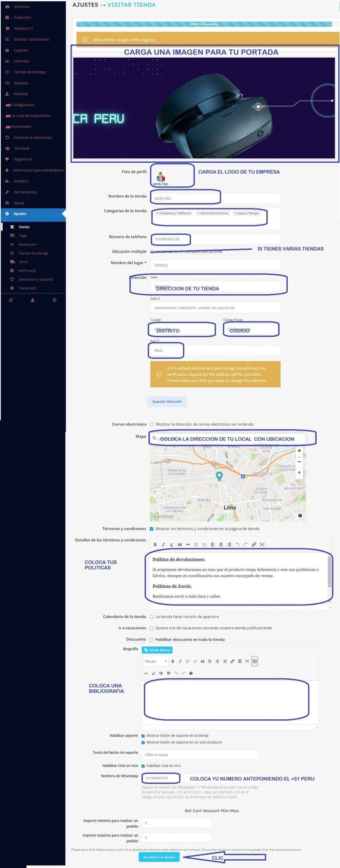Toggle the Ubicación múltiple checkbox

pos(152,252)
